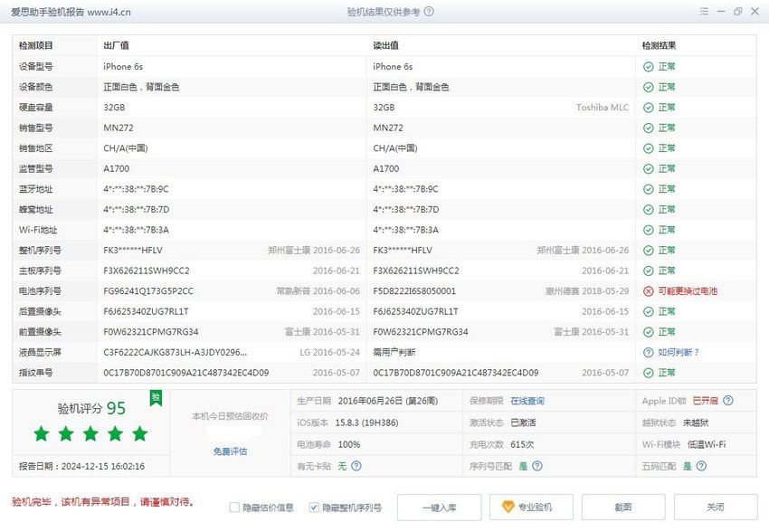Click the 读出值 column header
The image size is (769, 532).
pyautogui.click(x=385, y=45)
